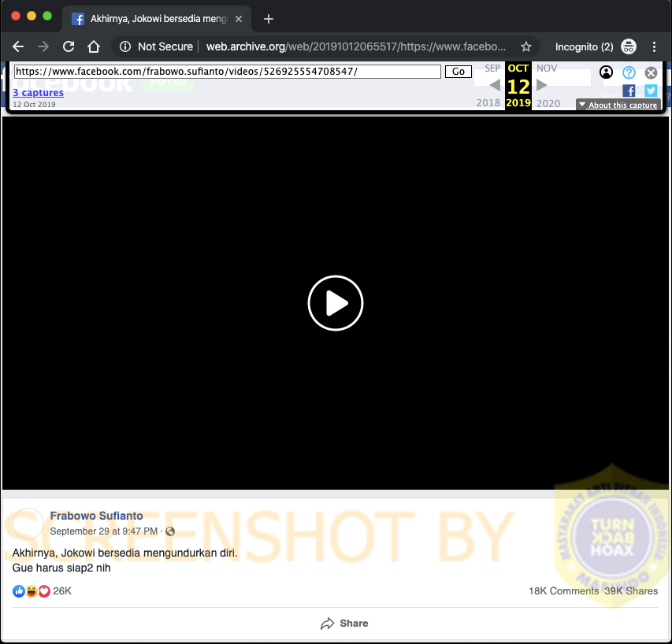Click the Frabowo Sufianto profile picture

tap(28, 524)
